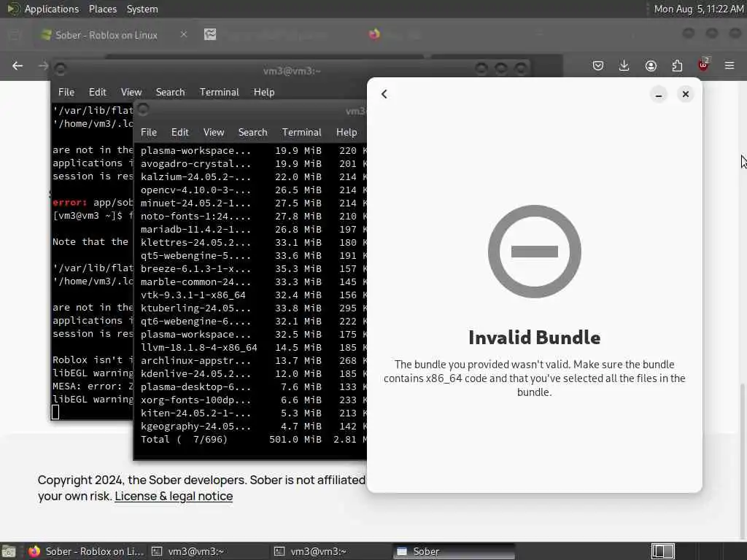This screenshot has height=560, width=747.
Task: Open Terminal menu in back terminal window
Action: pyautogui.click(x=219, y=92)
